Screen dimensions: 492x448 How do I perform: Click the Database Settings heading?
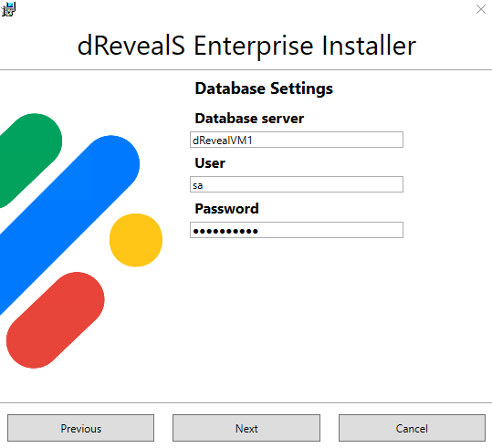264,89
